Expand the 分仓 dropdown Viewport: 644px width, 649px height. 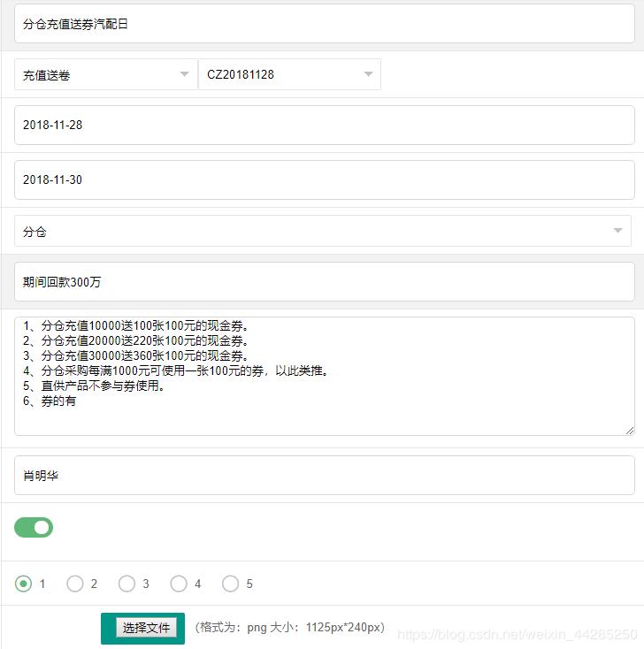coord(323,231)
